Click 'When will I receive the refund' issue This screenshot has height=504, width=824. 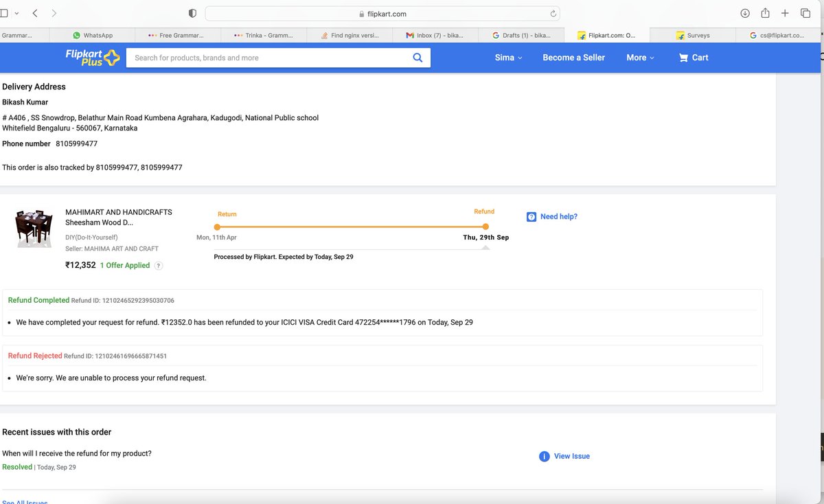77,453
